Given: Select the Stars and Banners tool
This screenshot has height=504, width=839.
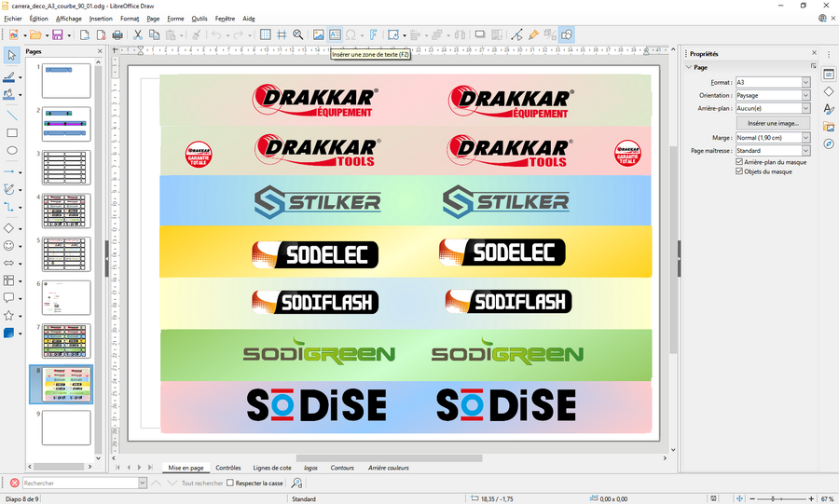Looking at the screenshot, I should [x=8, y=315].
